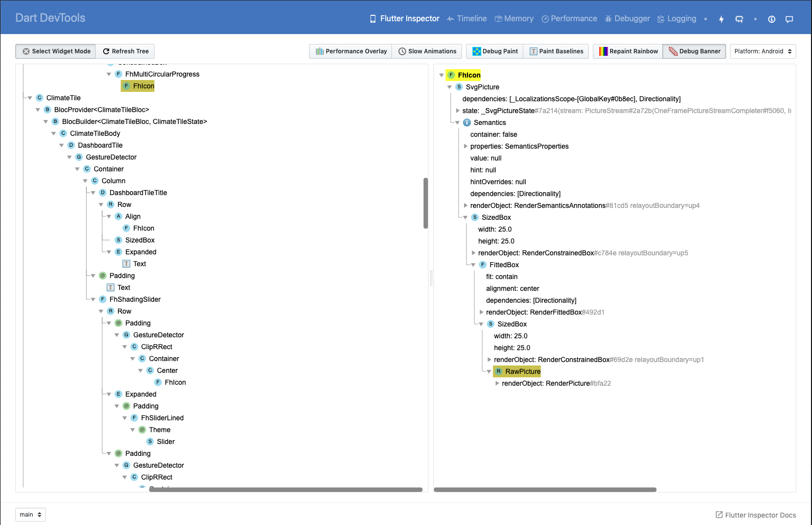Click the hot reload lightning bolt icon
Screen dimensions: 812x525
[721, 19]
